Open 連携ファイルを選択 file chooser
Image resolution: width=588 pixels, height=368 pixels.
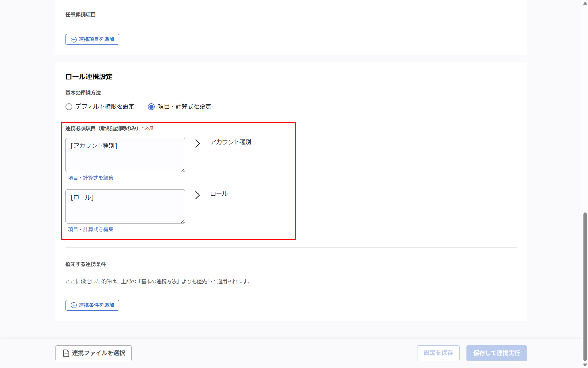point(94,353)
